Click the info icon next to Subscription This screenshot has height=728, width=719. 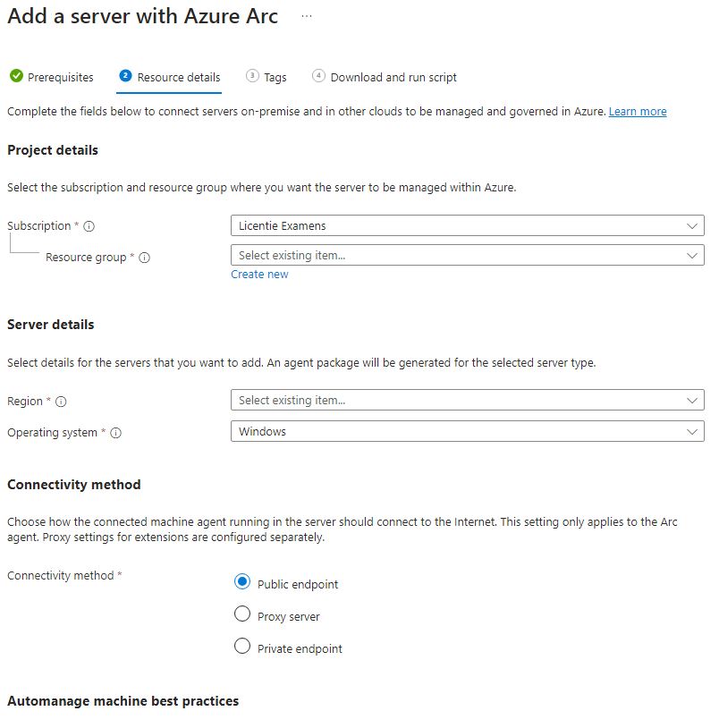coord(89,226)
